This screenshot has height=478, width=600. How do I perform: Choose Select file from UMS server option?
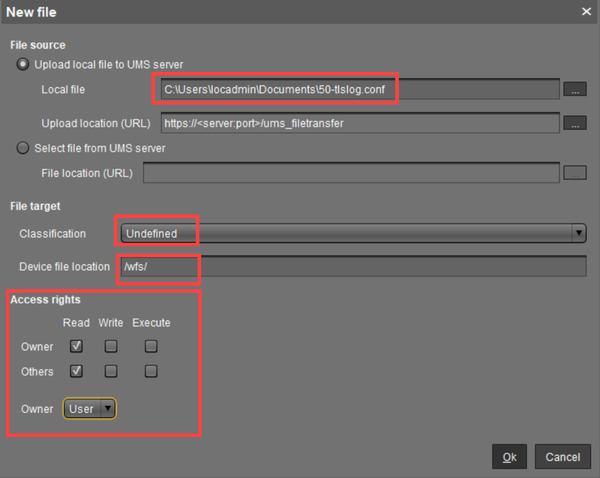pyautogui.click(x=22, y=148)
